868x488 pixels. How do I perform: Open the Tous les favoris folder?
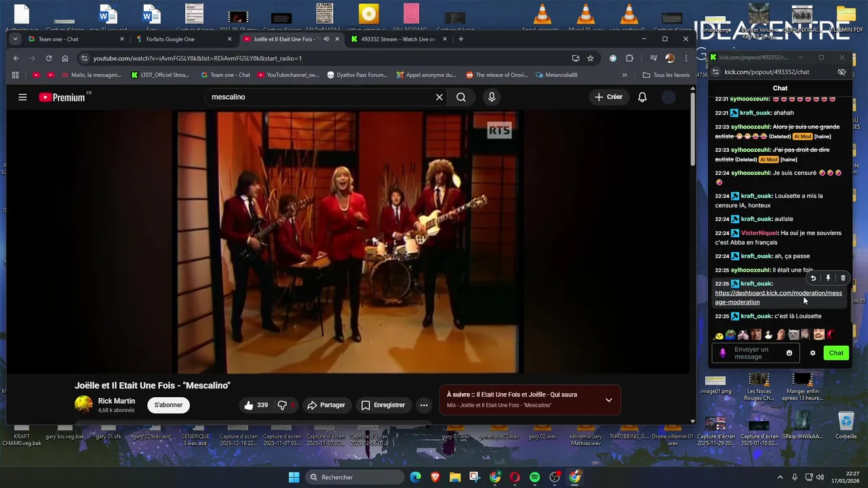(x=667, y=75)
